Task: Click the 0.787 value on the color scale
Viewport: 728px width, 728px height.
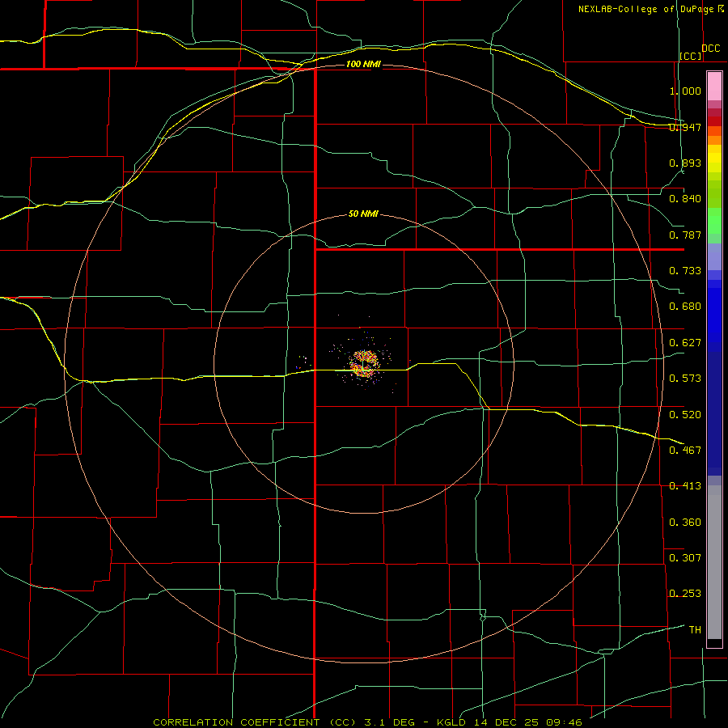Action: [x=685, y=235]
